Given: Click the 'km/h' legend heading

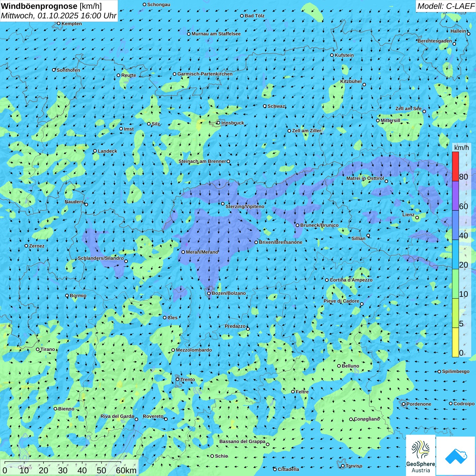Looking at the screenshot, I should 461,148.
